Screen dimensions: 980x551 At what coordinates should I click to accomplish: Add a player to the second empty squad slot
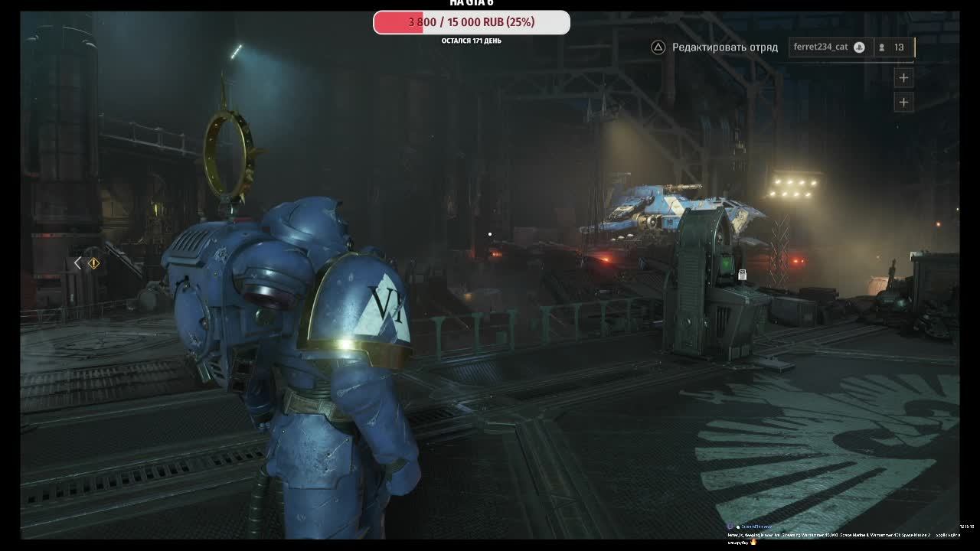[903, 102]
